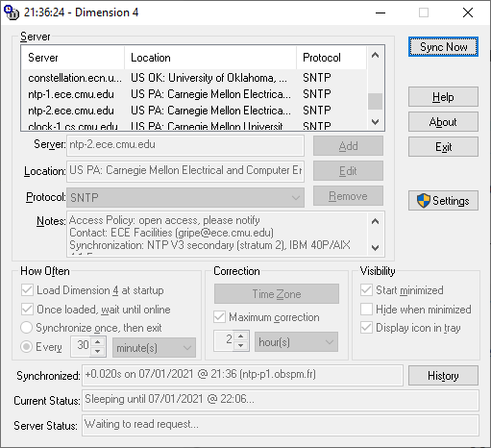Image resolution: width=491 pixels, height=448 pixels.
Task: Click the Exit button
Action: 443,147
